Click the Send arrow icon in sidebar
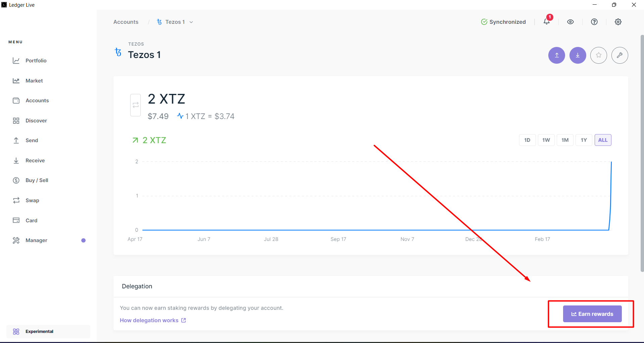Viewport: 644px width, 343px height. pyautogui.click(x=16, y=140)
